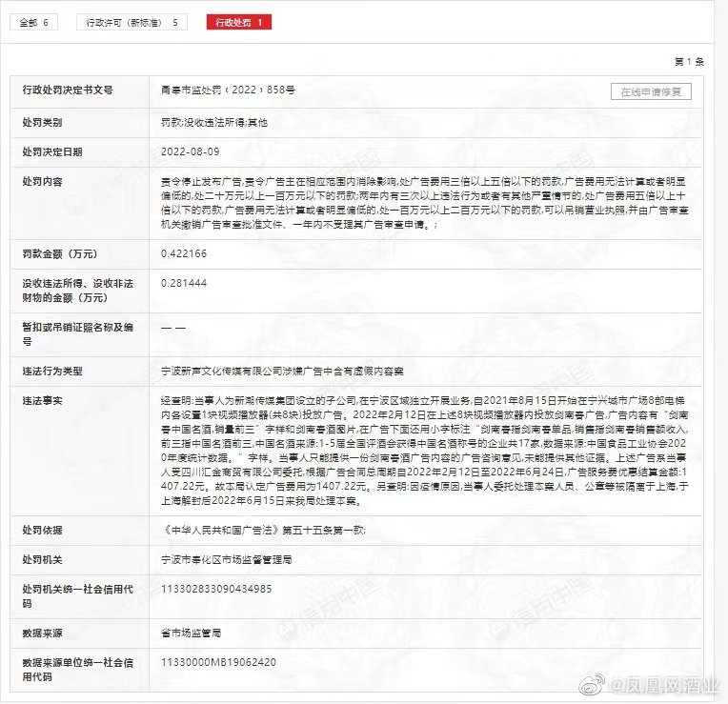Screen dimensions: 728x704
Task: Click the 处罚机关 label
Action: pos(42,559)
